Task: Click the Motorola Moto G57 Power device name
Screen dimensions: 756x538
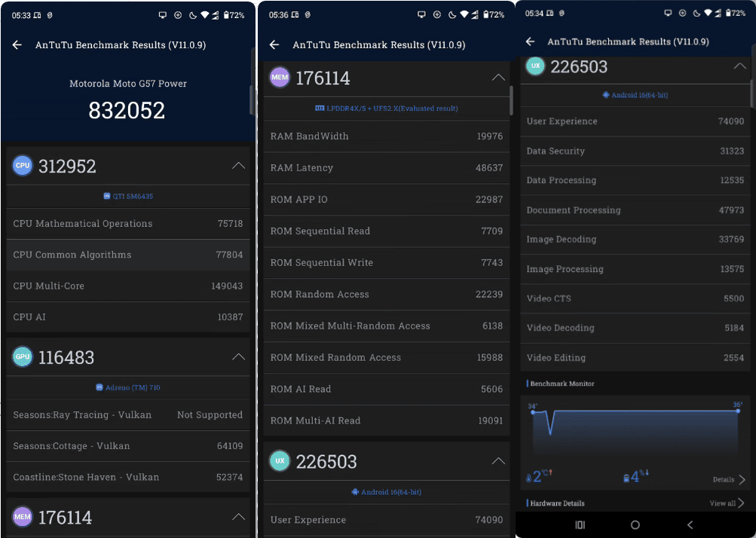Action: [x=128, y=84]
